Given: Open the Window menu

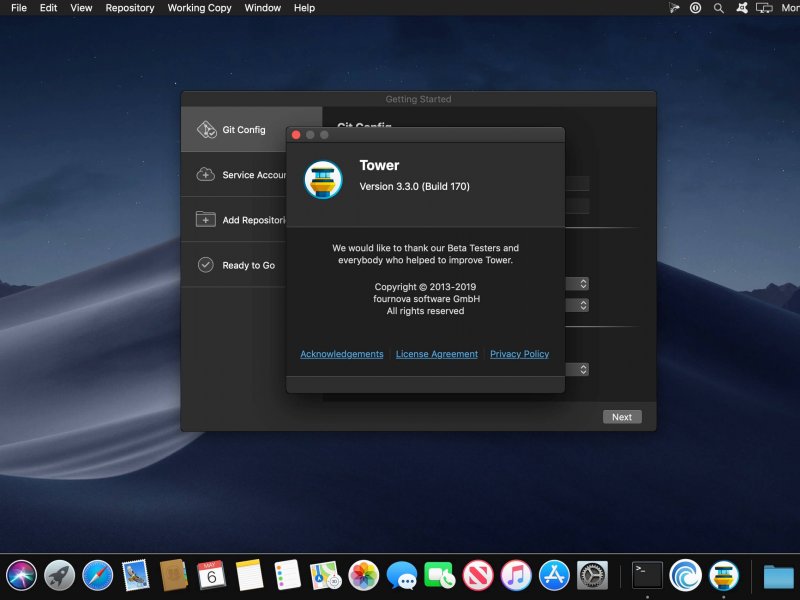Looking at the screenshot, I should pyautogui.click(x=262, y=8).
